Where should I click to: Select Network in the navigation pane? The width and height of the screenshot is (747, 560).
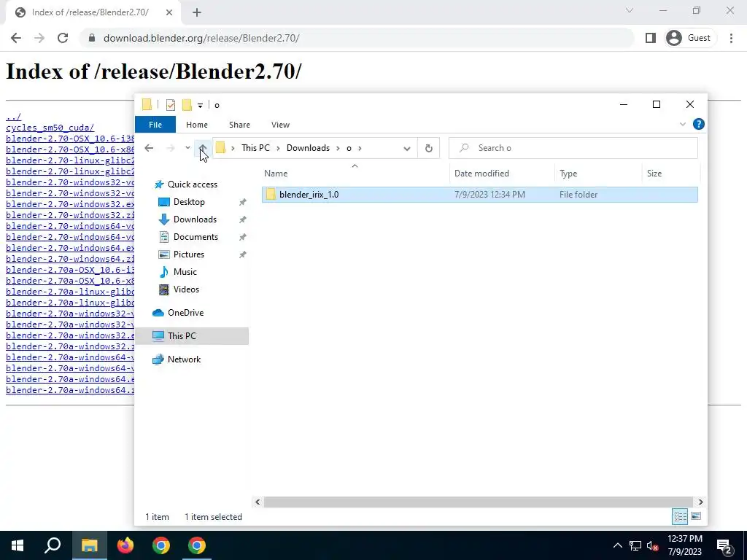184,359
